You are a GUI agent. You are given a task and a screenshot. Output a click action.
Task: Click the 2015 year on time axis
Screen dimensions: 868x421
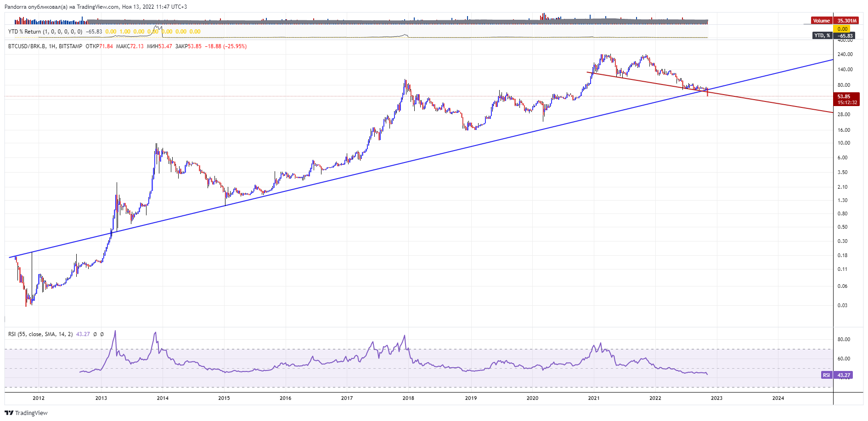[x=224, y=398]
